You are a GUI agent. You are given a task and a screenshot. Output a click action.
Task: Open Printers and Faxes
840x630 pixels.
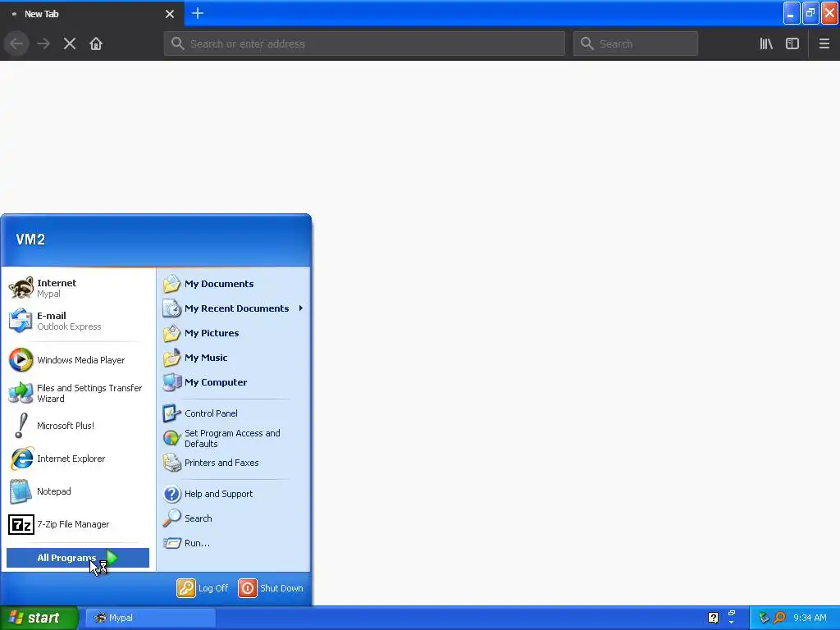234,463
